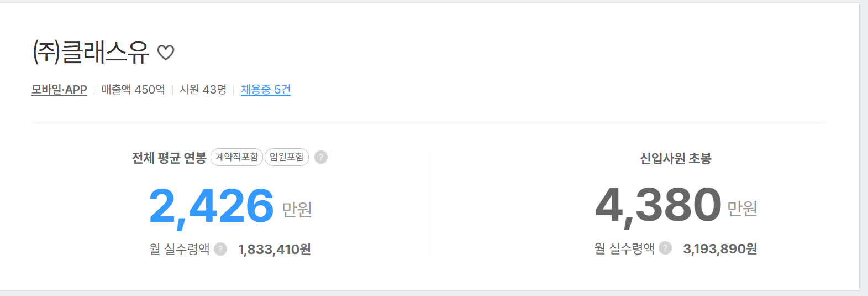
Task: Click the 신입사원 초봉 heading
Action: (675, 159)
